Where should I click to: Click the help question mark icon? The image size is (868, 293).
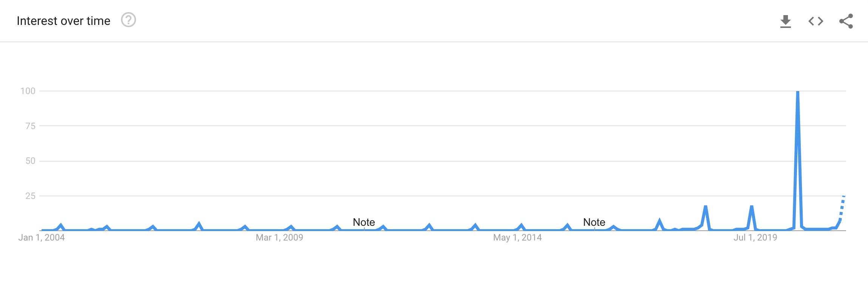(x=128, y=20)
